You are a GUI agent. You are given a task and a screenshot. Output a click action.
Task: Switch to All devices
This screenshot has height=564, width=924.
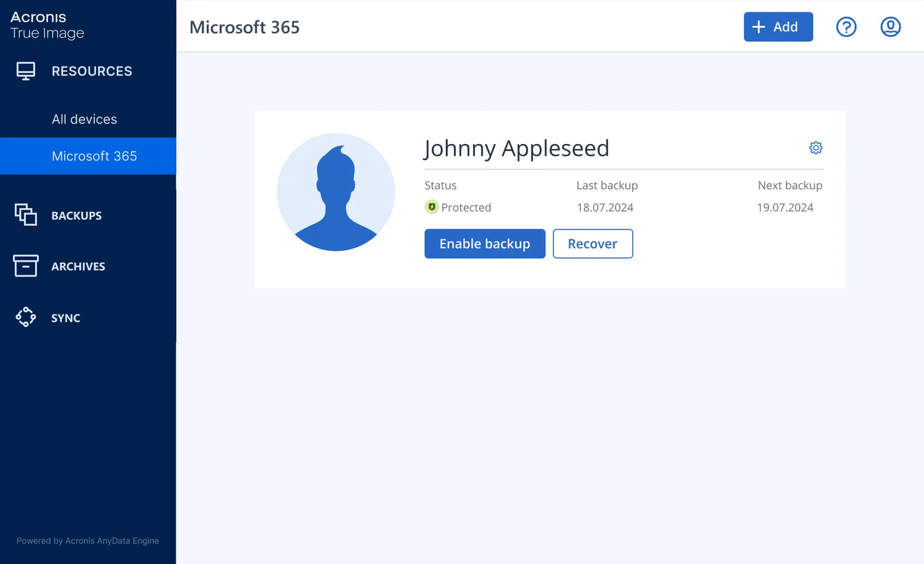pyautogui.click(x=84, y=119)
